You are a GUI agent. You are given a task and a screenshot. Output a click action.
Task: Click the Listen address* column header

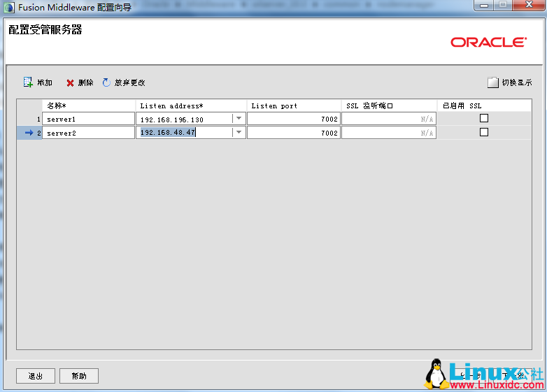[191, 106]
